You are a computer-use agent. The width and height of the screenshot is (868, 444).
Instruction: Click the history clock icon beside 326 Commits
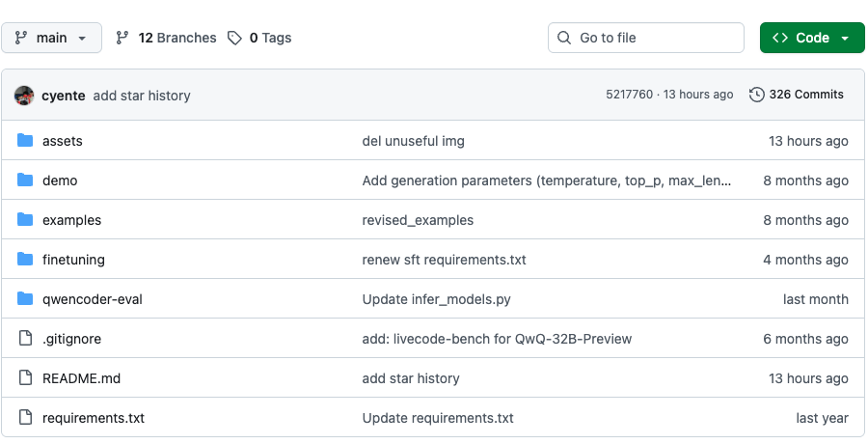[x=757, y=95]
